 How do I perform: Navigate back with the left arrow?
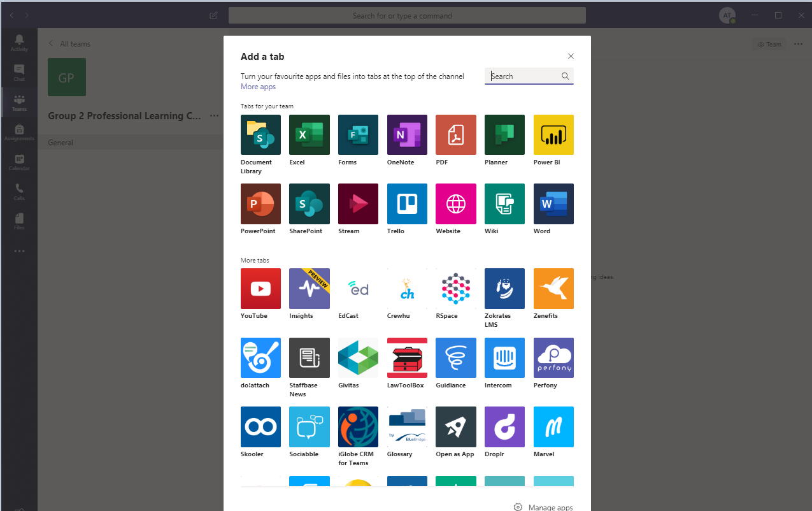pos(11,15)
